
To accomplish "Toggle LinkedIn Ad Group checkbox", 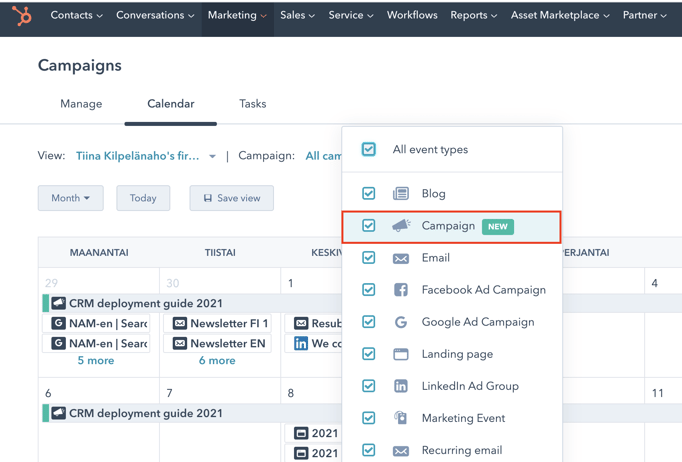I will 368,386.
